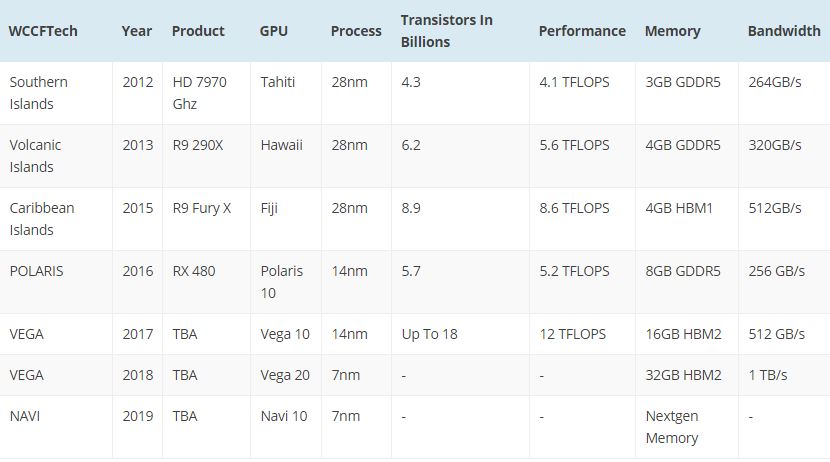Select the Performance column header

click(582, 31)
